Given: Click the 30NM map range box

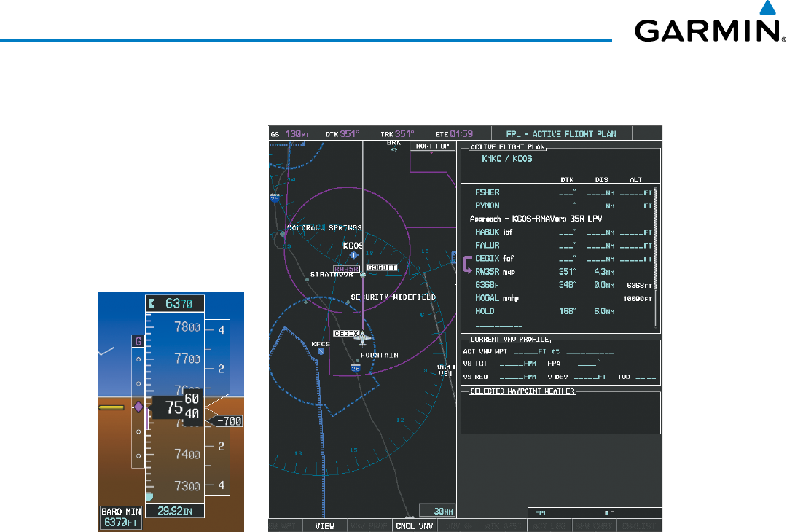Looking at the screenshot, I should [437, 511].
